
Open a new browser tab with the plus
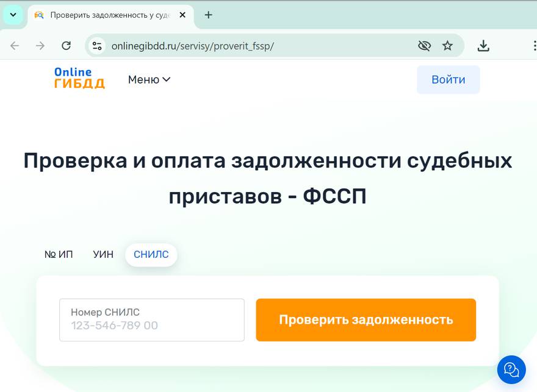click(208, 15)
